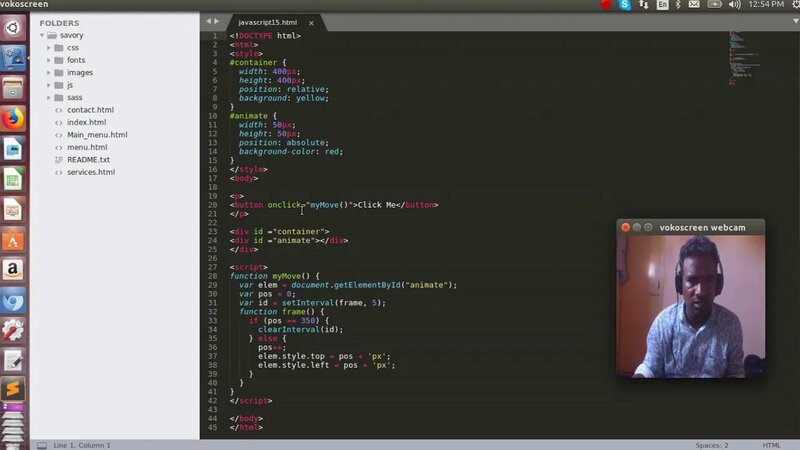Jump forward with the right tab arrow

216,21
